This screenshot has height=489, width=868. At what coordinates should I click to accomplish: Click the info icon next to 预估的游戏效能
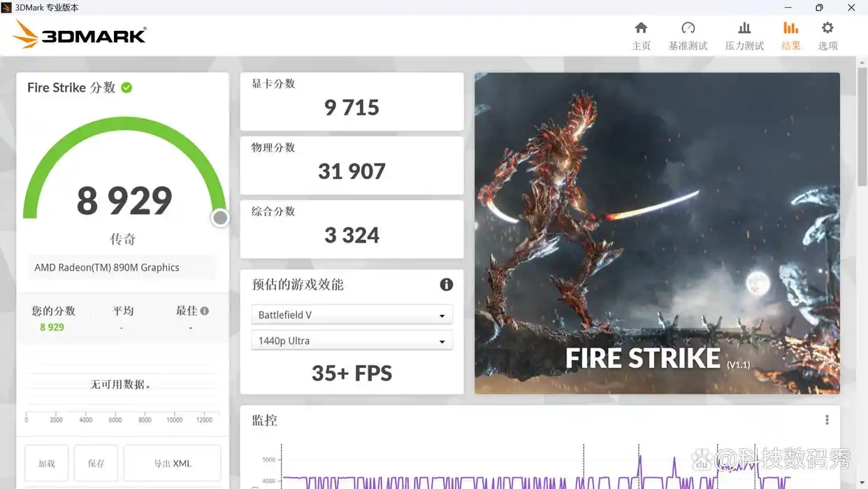click(x=447, y=285)
